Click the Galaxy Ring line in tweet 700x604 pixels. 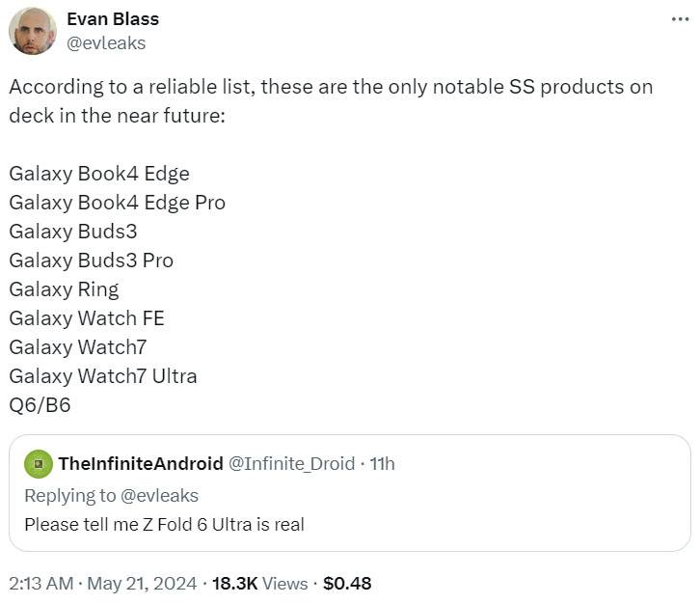pos(64,289)
